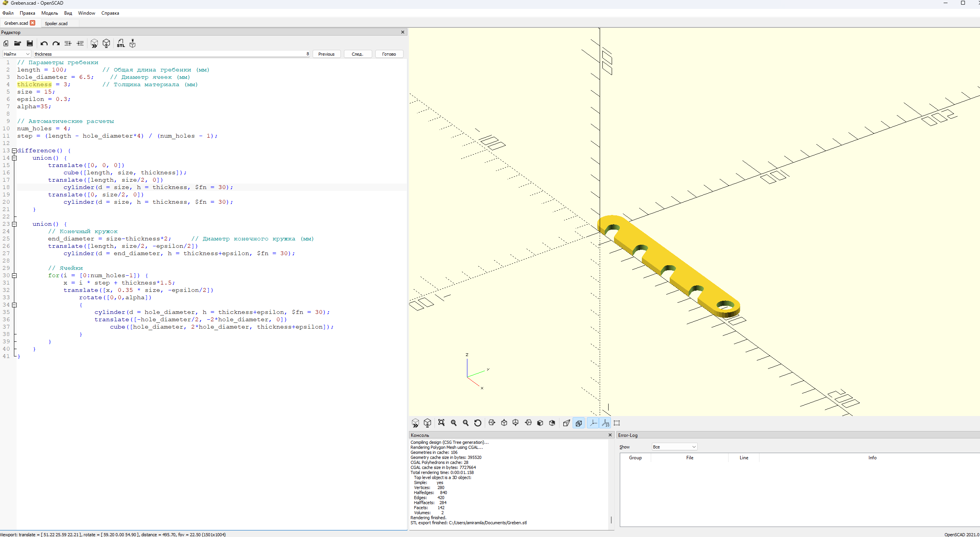Toggle Show Edges in viewer
The height and width of the screenshot is (537, 980).
pos(617,423)
